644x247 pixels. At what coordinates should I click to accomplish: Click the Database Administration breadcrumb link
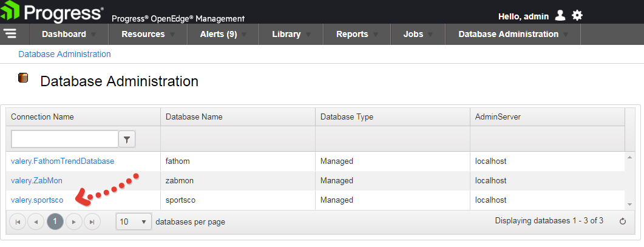coord(64,54)
